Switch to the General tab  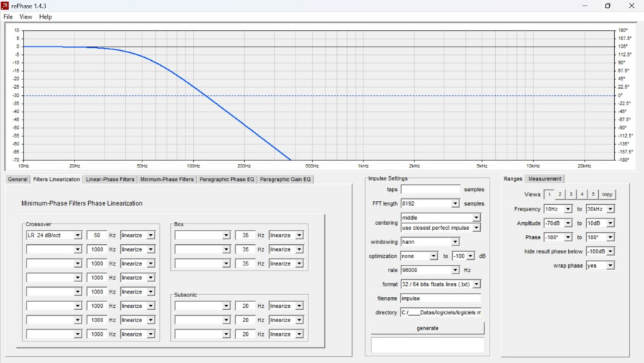click(x=18, y=179)
